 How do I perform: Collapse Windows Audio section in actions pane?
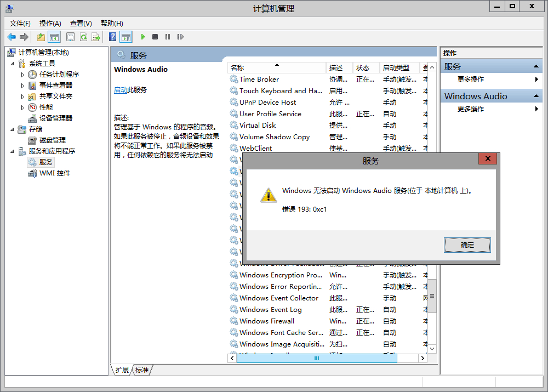[x=536, y=96]
